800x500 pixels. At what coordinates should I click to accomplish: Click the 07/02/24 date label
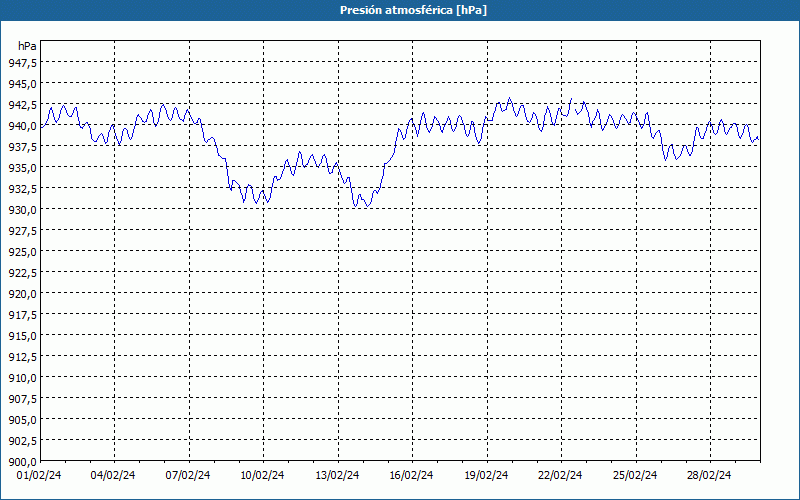[187, 475]
